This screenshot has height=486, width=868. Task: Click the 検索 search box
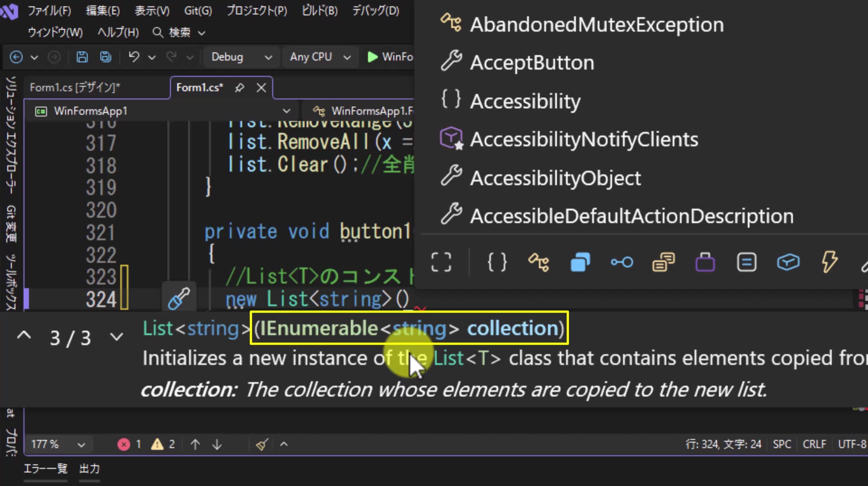tap(179, 32)
